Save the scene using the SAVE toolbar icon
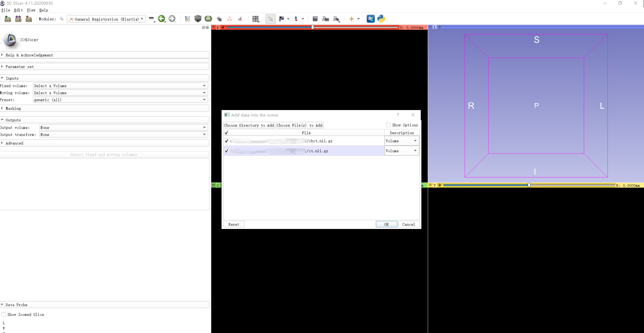The width and height of the screenshot is (644, 333). 29,19
